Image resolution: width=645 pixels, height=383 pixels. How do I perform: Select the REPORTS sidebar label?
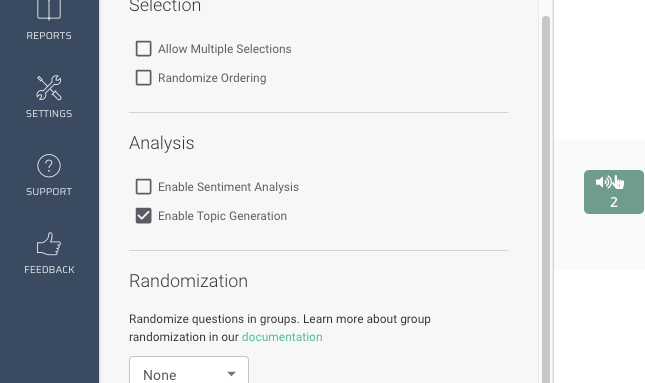click(x=49, y=36)
